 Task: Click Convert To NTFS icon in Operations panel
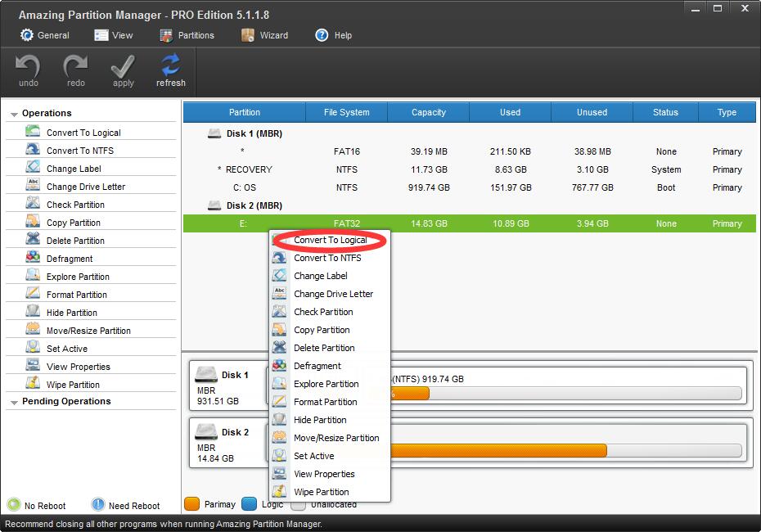pos(33,149)
